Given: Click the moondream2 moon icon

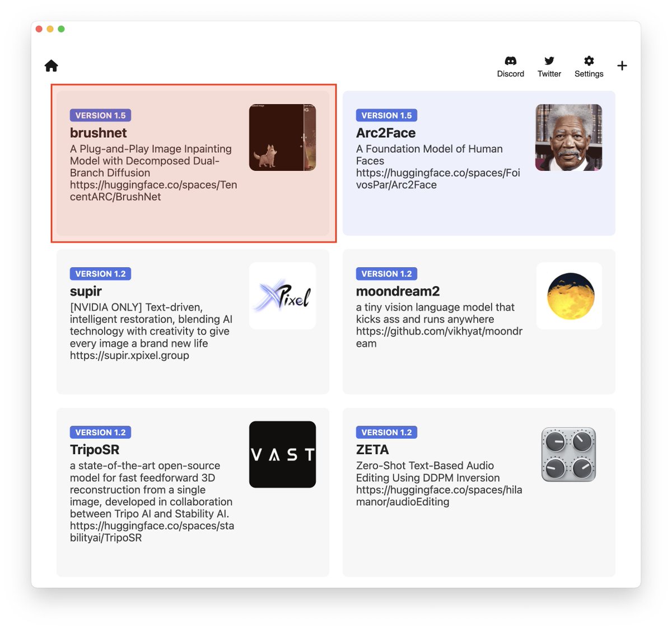Looking at the screenshot, I should pyautogui.click(x=569, y=295).
